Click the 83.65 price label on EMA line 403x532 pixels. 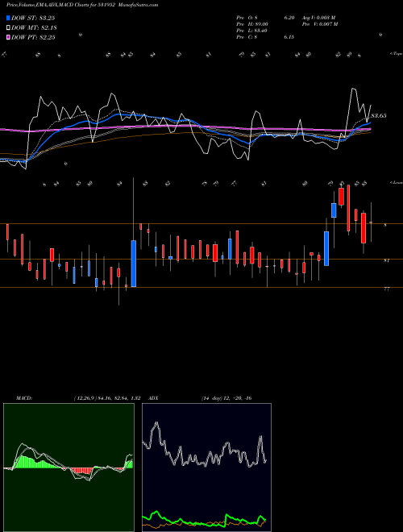point(379,116)
